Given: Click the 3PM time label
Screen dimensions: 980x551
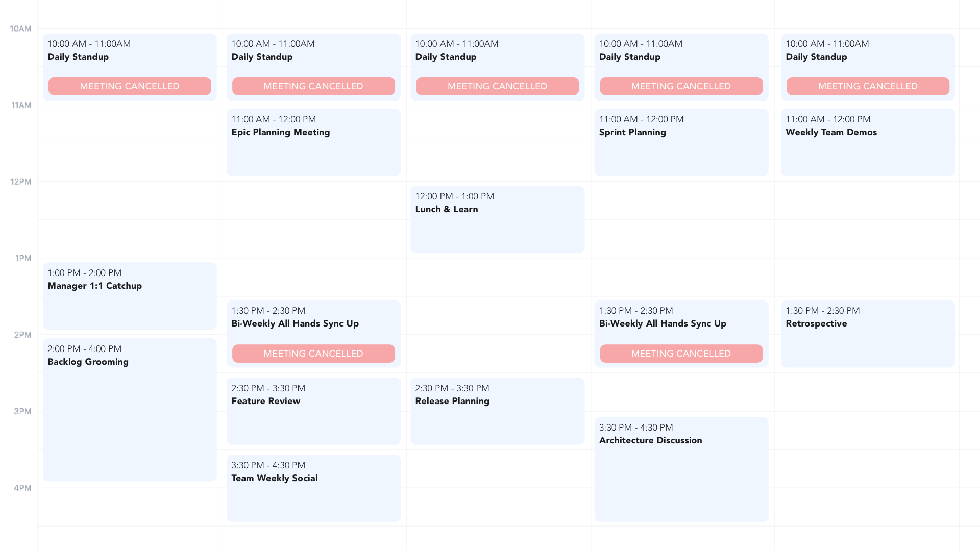Looking at the screenshot, I should 22,411.
